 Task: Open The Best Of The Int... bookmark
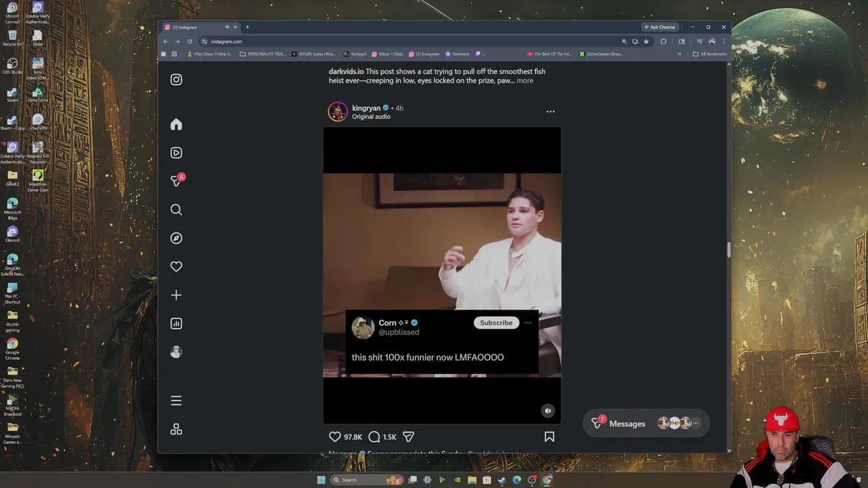(x=551, y=54)
